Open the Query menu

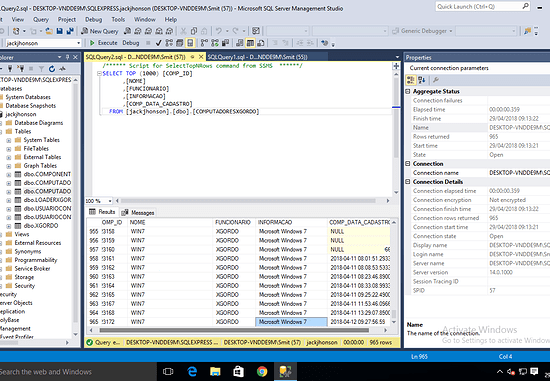tap(41, 20)
